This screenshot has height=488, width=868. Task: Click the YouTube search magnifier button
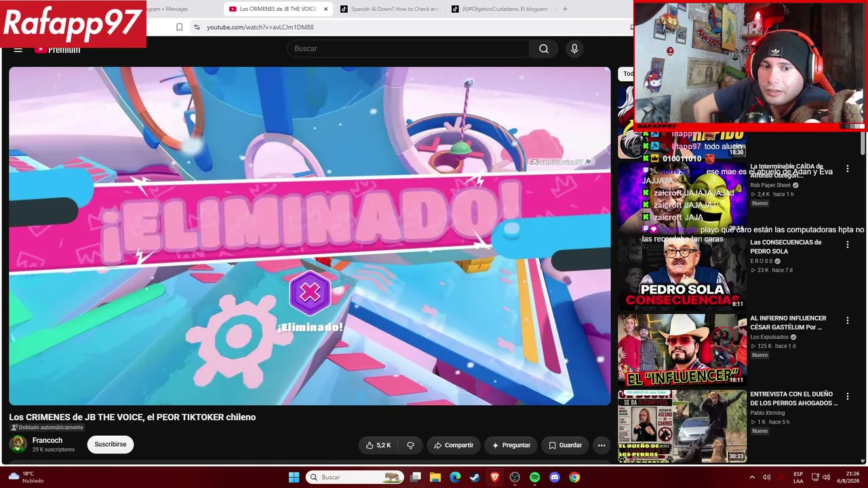(544, 49)
